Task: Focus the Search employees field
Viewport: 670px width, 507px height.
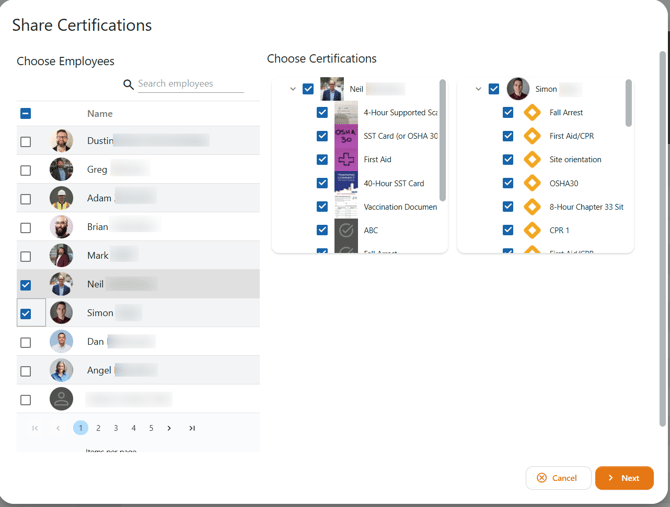Action: pyautogui.click(x=191, y=84)
